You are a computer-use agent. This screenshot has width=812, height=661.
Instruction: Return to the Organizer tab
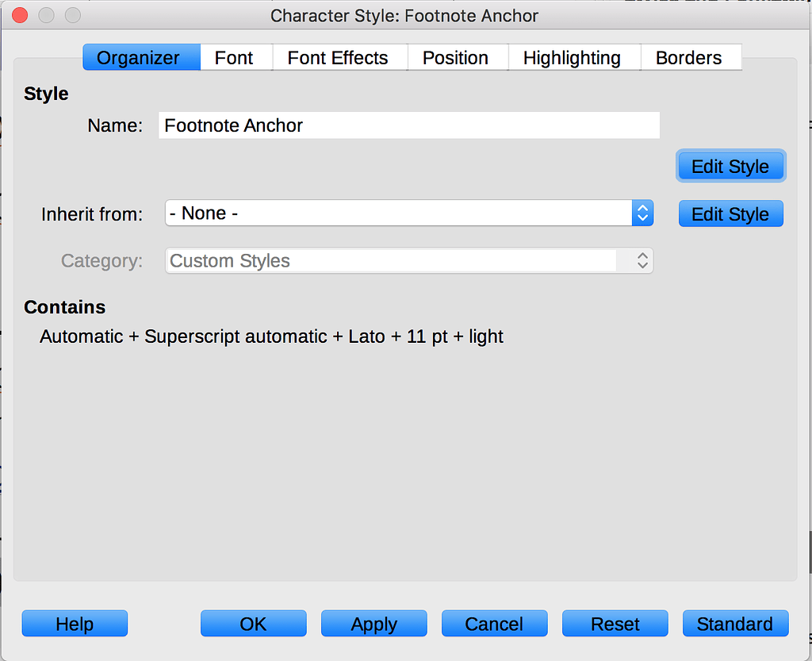141,57
